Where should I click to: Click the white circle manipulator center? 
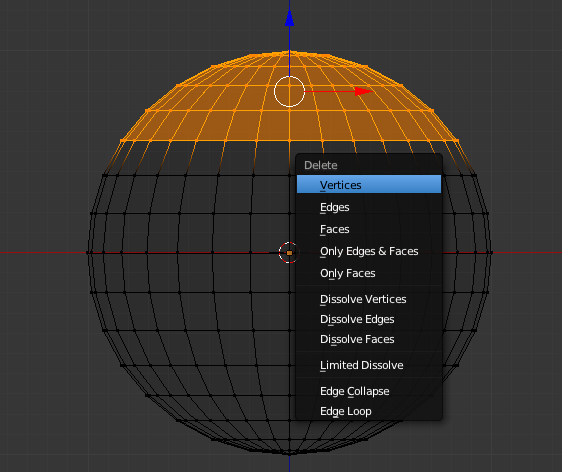coord(289,91)
